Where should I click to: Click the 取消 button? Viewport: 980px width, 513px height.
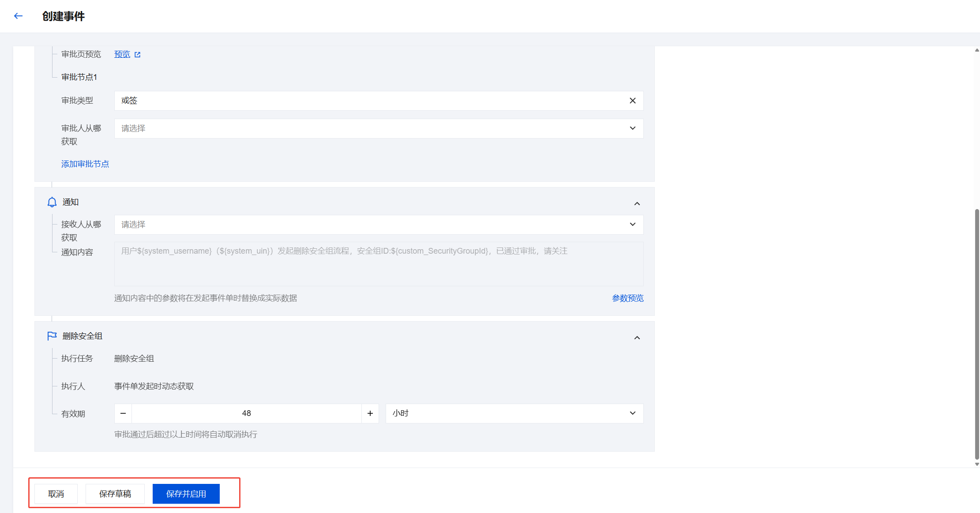pyautogui.click(x=56, y=494)
